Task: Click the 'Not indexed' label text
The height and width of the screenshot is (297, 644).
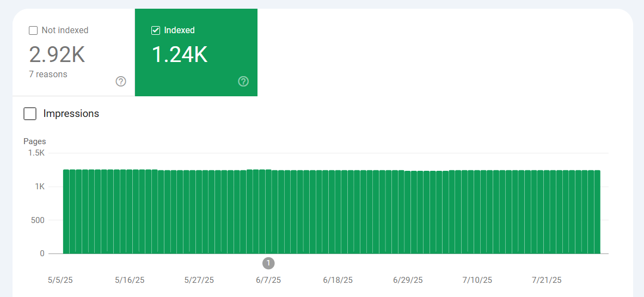Action: (x=65, y=30)
